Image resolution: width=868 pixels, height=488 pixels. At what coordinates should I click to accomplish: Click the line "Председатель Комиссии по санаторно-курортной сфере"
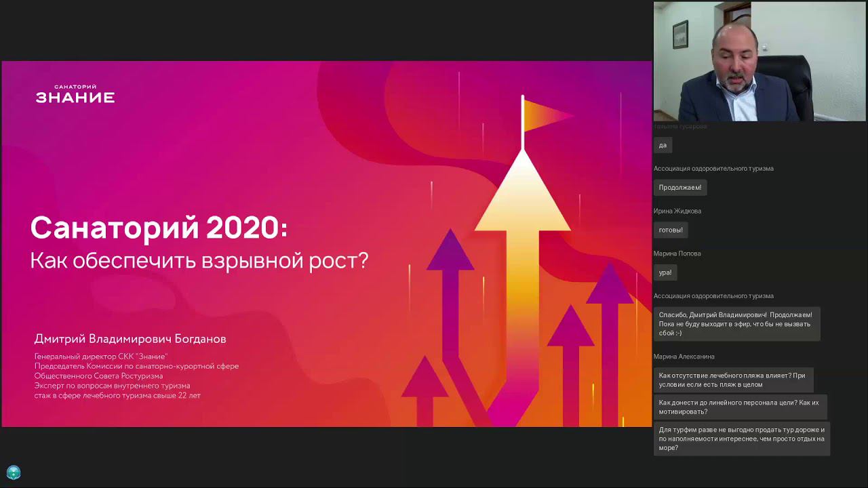click(x=136, y=366)
